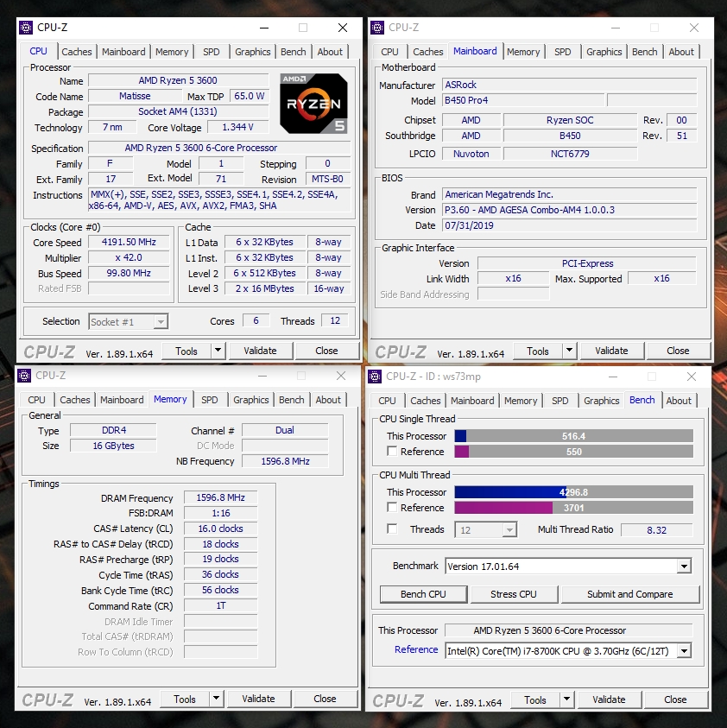
Task: Select Bench tab in Mainboard window
Action: click(x=644, y=52)
